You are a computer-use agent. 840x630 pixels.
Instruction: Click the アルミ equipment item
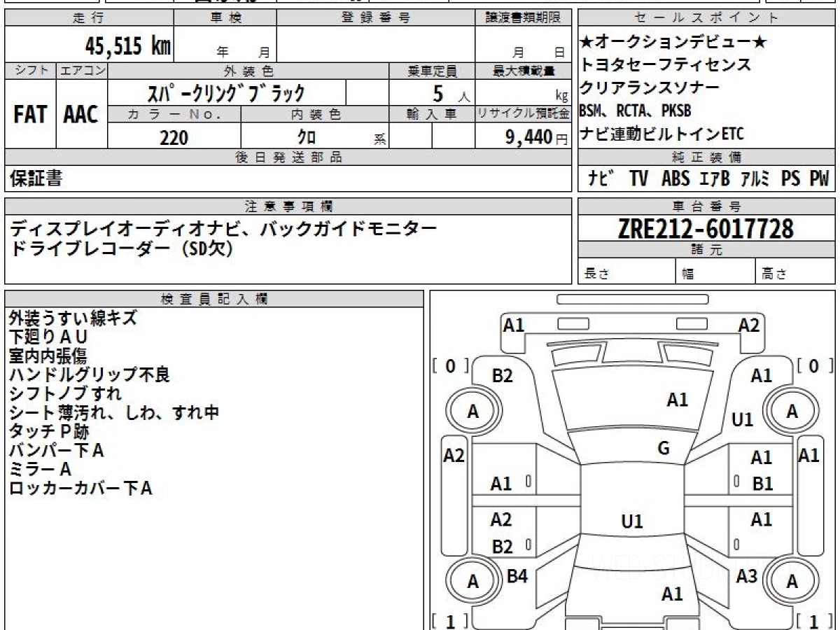pyautogui.click(x=755, y=178)
